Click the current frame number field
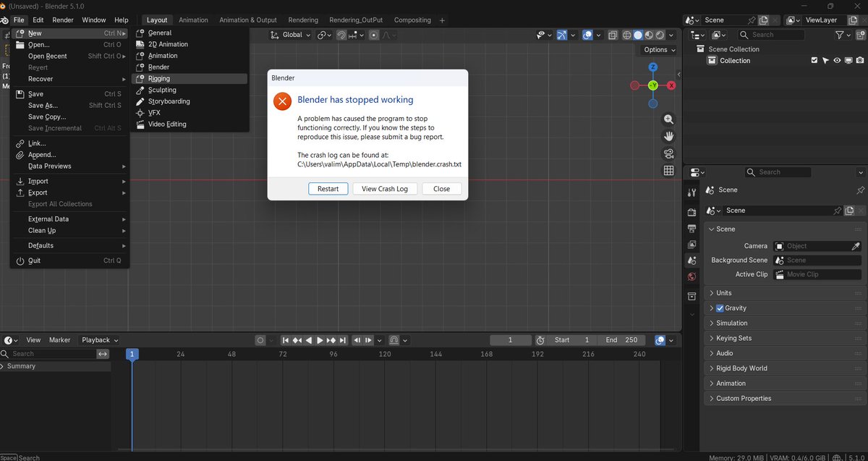The height and width of the screenshot is (461, 868). [x=510, y=340]
